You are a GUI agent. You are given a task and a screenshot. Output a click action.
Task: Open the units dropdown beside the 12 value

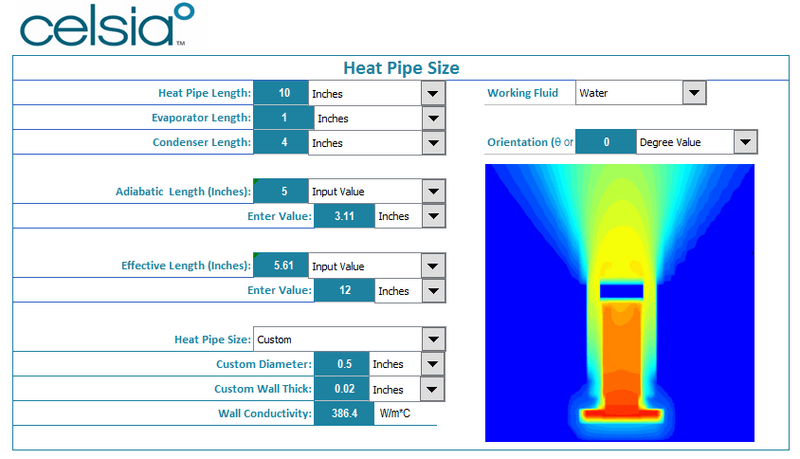pos(433,291)
